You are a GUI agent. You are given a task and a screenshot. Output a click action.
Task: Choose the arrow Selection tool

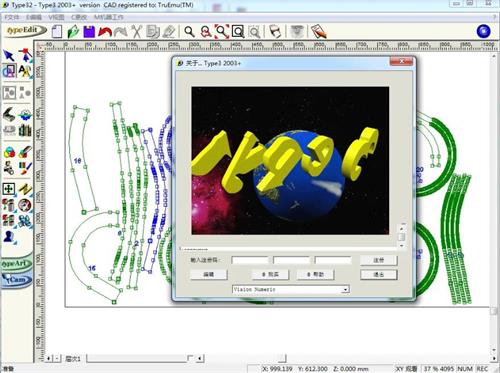click(x=9, y=55)
